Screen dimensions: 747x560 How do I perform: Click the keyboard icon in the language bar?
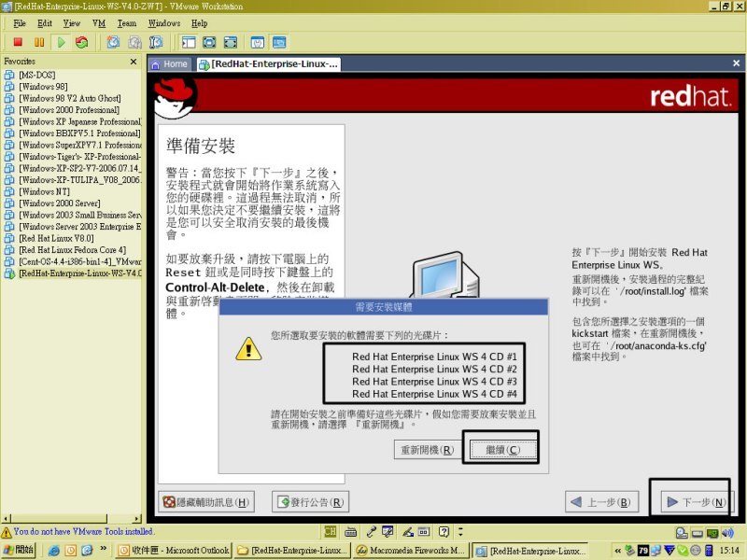tap(351, 531)
